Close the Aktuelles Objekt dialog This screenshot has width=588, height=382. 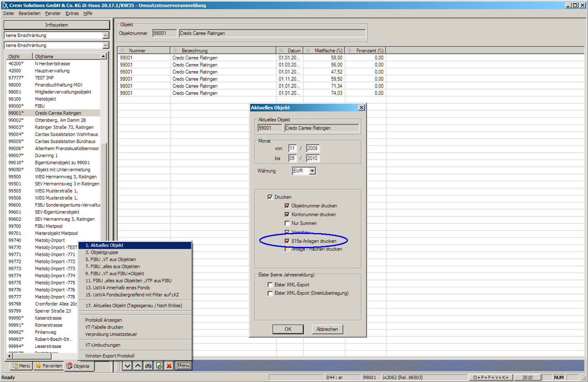[361, 108]
